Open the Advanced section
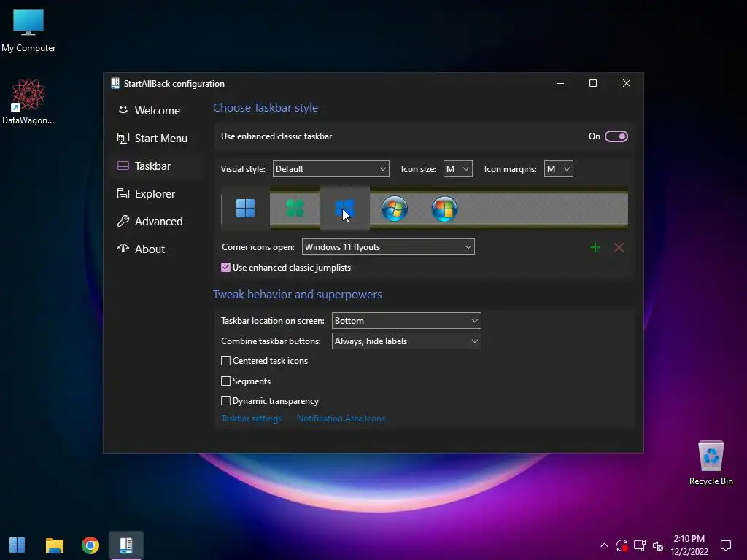This screenshot has height=560, width=747. [x=157, y=222]
